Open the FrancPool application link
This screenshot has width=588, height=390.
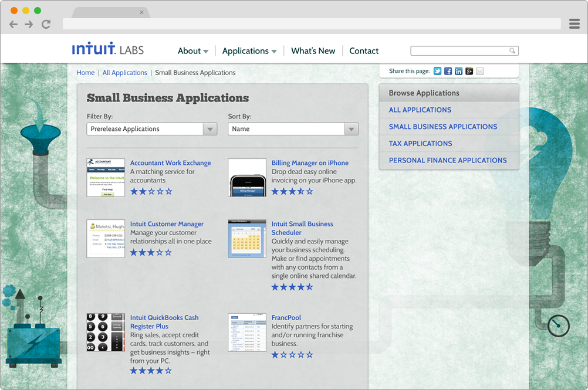(286, 318)
